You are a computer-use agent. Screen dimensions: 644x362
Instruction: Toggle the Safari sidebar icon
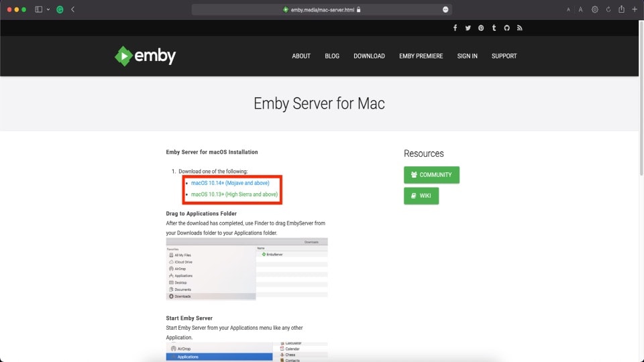[39, 9]
